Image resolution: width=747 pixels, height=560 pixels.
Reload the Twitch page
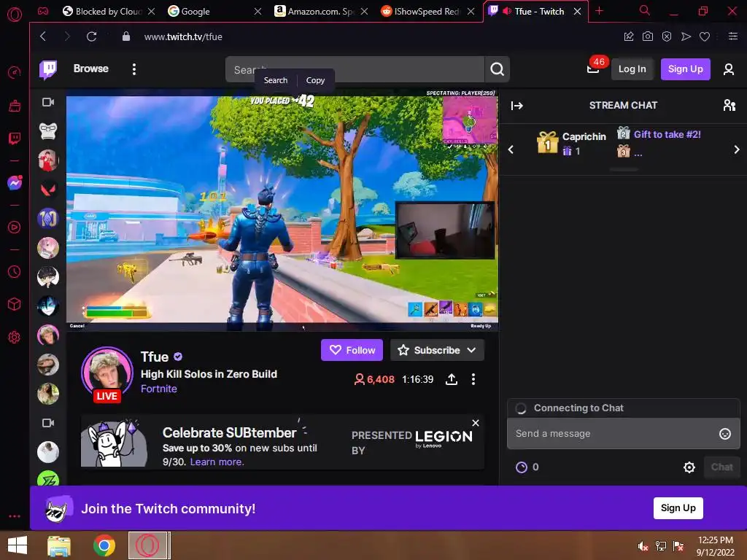(91, 36)
